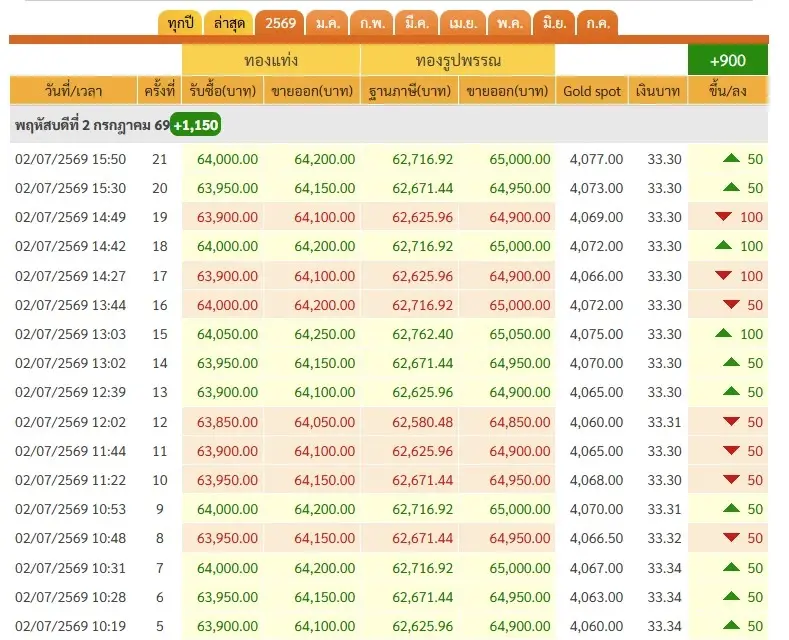Image resolution: width=789 pixels, height=640 pixels.
Task: Click red down arrow in row 19
Action: click(723, 217)
